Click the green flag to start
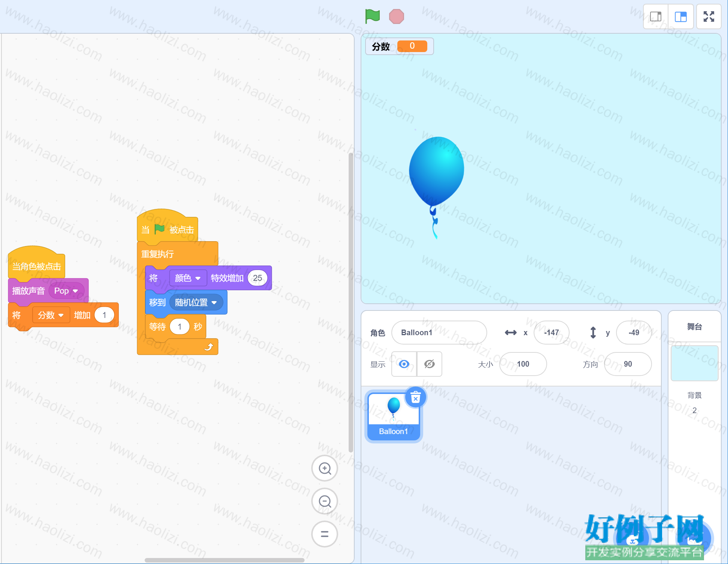728x564 pixels. [372, 16]
